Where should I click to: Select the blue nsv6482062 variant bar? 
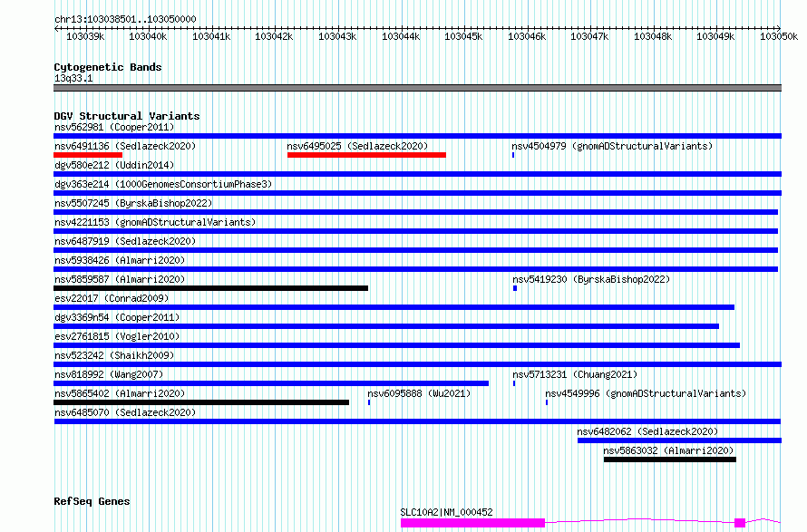(679, 440)
